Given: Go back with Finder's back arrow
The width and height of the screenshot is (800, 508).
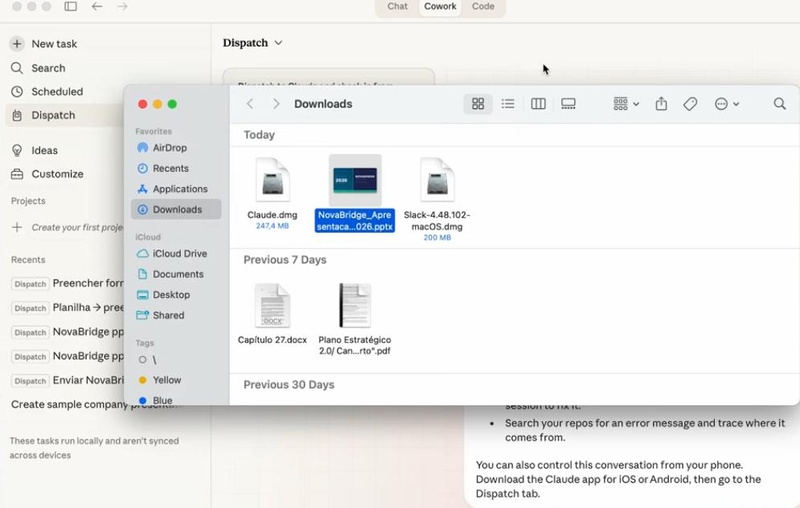Looking at the screenshot, I should (250, 104).
